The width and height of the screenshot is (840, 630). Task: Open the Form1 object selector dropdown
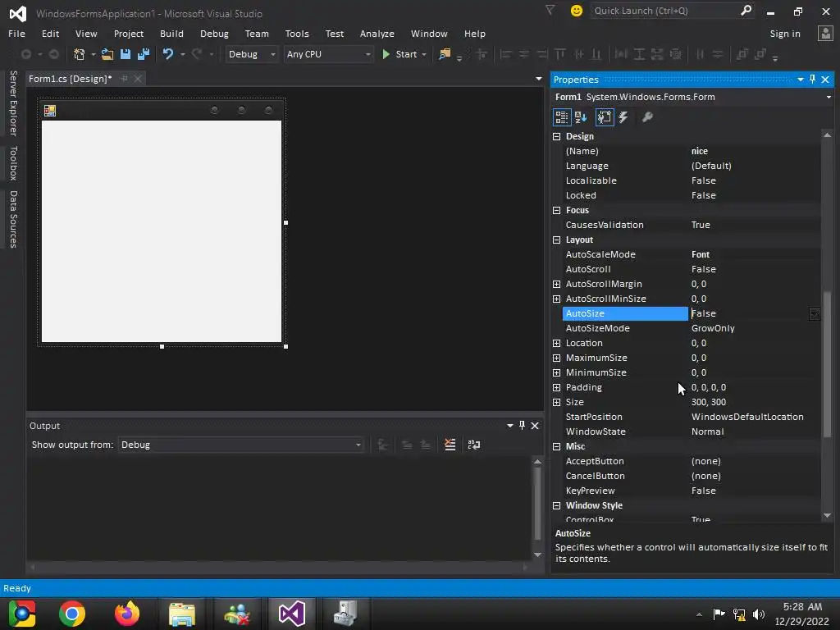[829, 97]
